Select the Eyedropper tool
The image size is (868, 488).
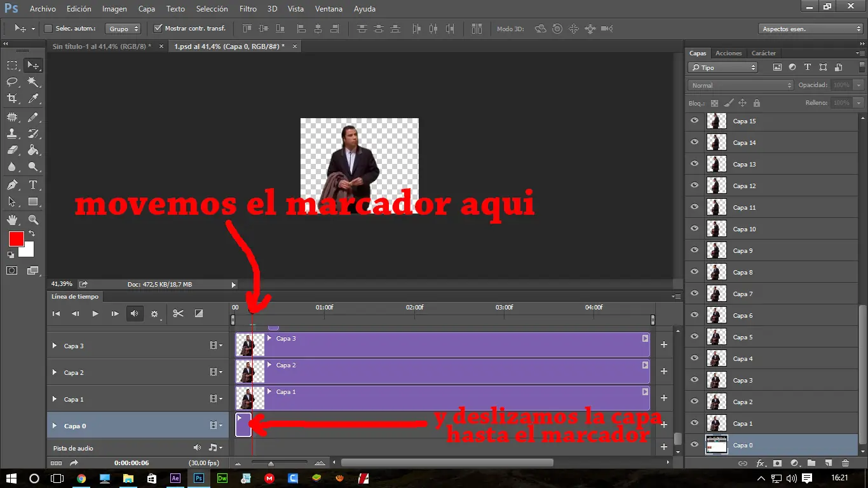33,98
